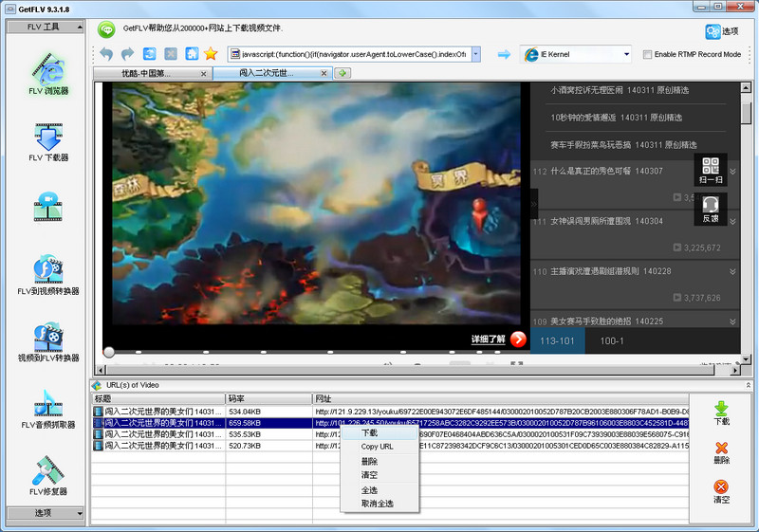Viewport: 759px width, 532px height.
Task: Open the FLV修复器 repair tool
Action: coord(47,474)
